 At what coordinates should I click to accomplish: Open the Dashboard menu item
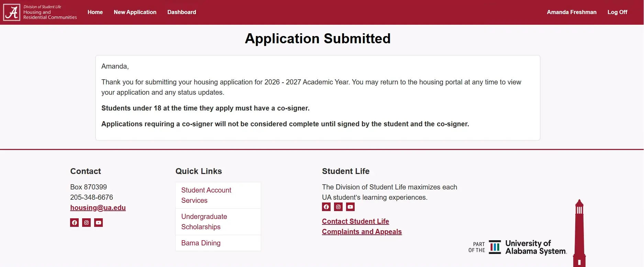point(181,12)
